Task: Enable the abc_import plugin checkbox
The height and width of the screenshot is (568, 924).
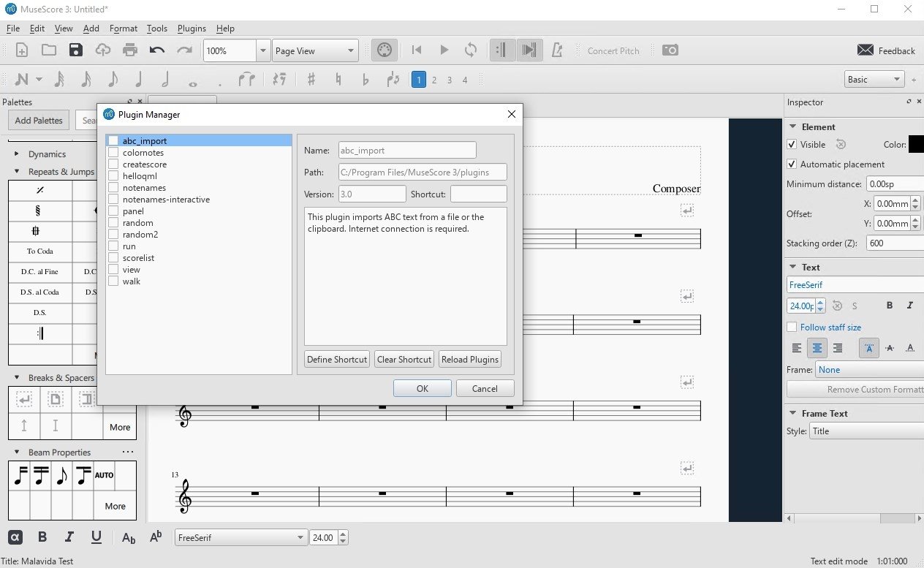Action: pyautogui.click(x=113, y=141)
